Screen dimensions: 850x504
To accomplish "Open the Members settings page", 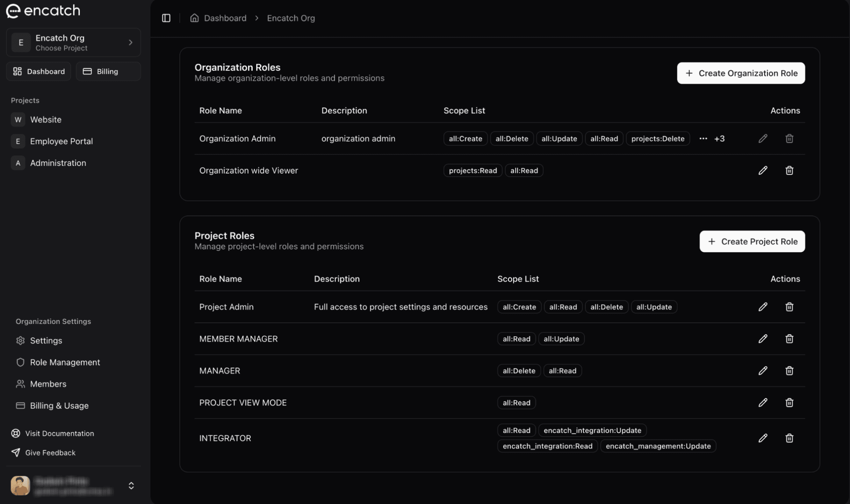I will click(x=48, y=384).
